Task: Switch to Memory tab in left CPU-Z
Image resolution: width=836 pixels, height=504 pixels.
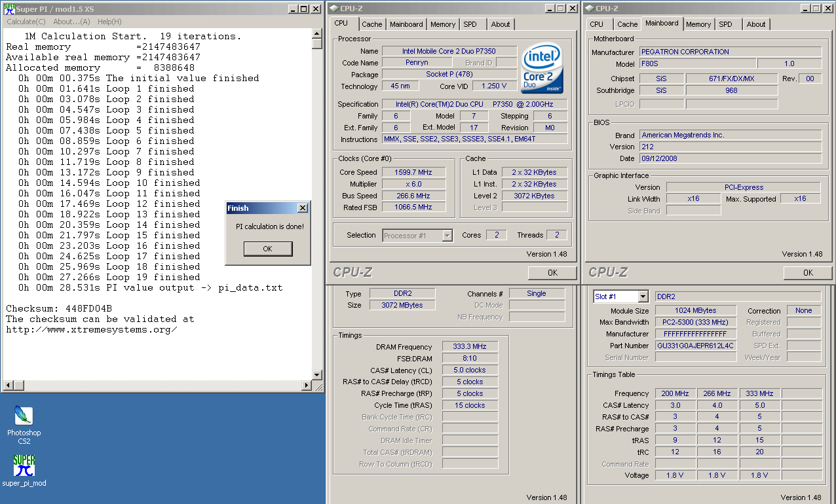Action: [443, 24]
